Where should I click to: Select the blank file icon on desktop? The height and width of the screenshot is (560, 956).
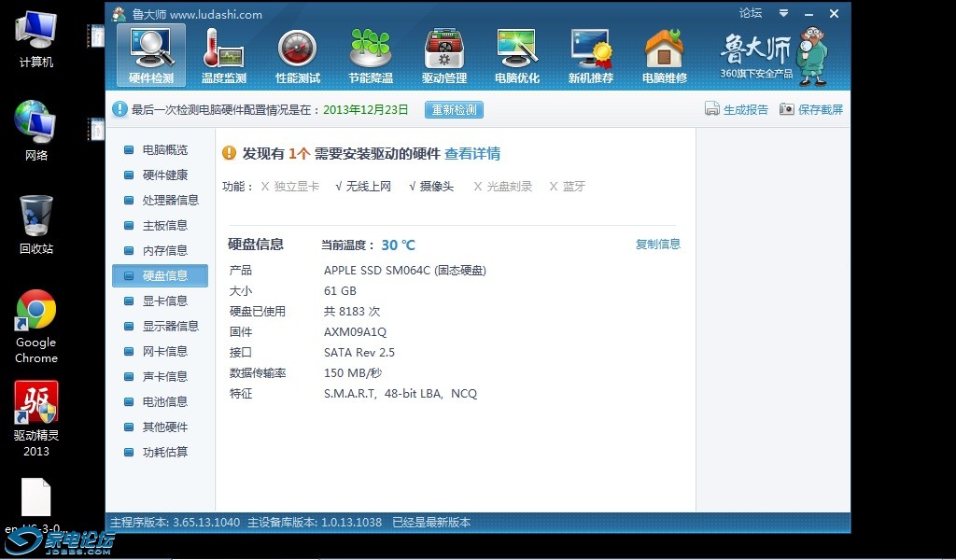(36, 497)
